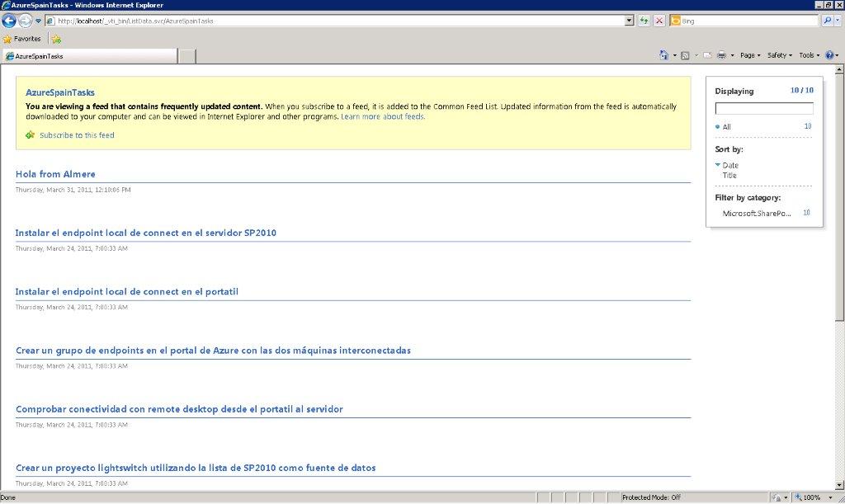Open the Favorites star button
This screenshot has height=504, width=845.
pyautogui.click(x=22, y=39)
